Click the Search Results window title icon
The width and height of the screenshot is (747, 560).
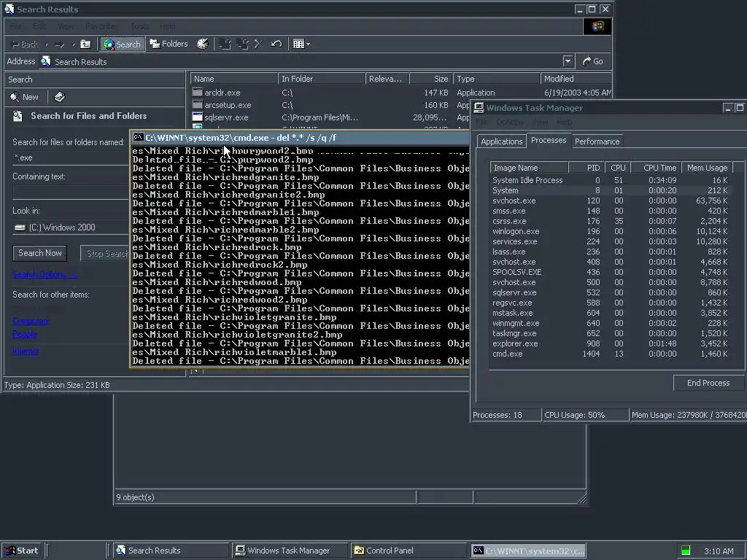point(9,9)
